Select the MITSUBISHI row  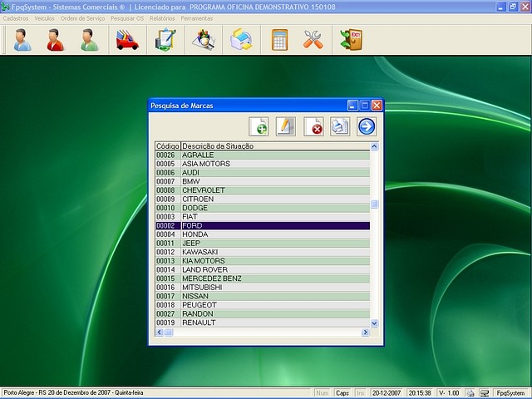(x=263, y=288)
